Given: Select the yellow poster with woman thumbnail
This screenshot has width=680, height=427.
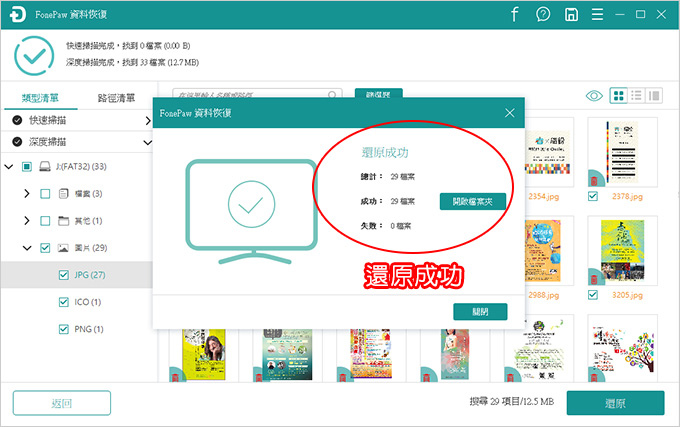Looking at the screenshot, I should coord(203,355).
